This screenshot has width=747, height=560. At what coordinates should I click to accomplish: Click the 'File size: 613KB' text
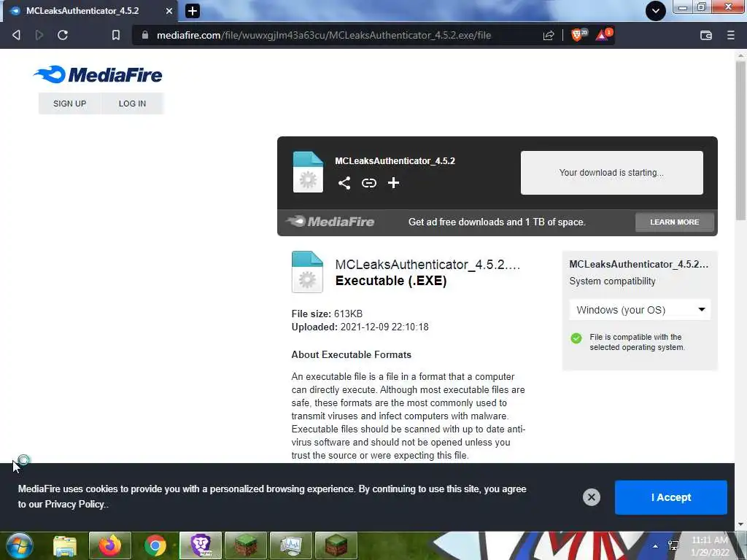tap(327, 314)
